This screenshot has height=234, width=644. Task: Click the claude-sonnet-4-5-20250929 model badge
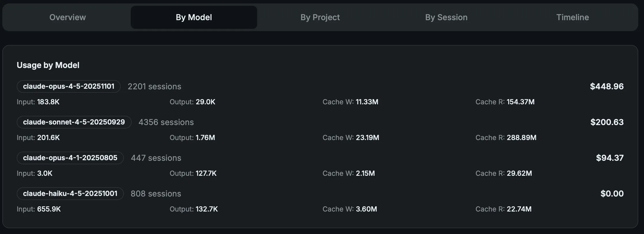click(x=74, y=122)
